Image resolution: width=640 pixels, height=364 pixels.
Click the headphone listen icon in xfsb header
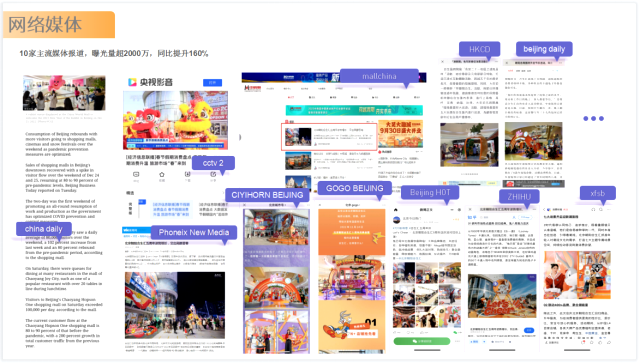coord(592,209)
